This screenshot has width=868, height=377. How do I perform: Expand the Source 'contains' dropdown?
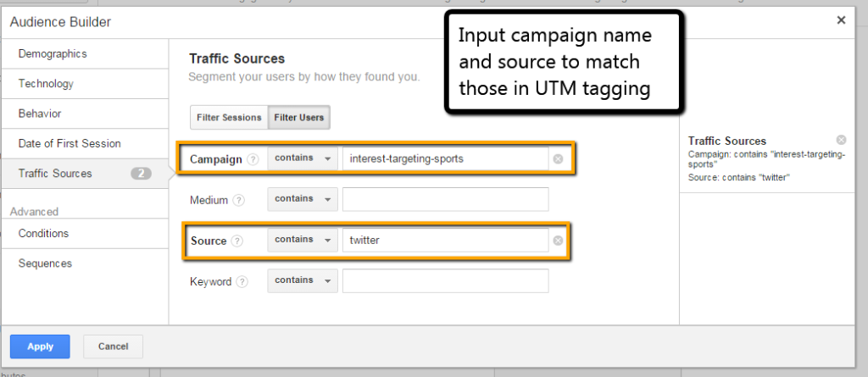click(x=302, y=241)
